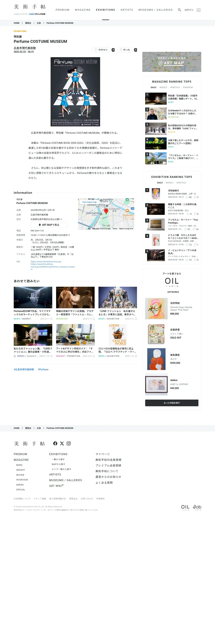Switch Magazine Ranking to PREMIUM tab
This screenshot has width=215, height=644.
tap(188, 87)
